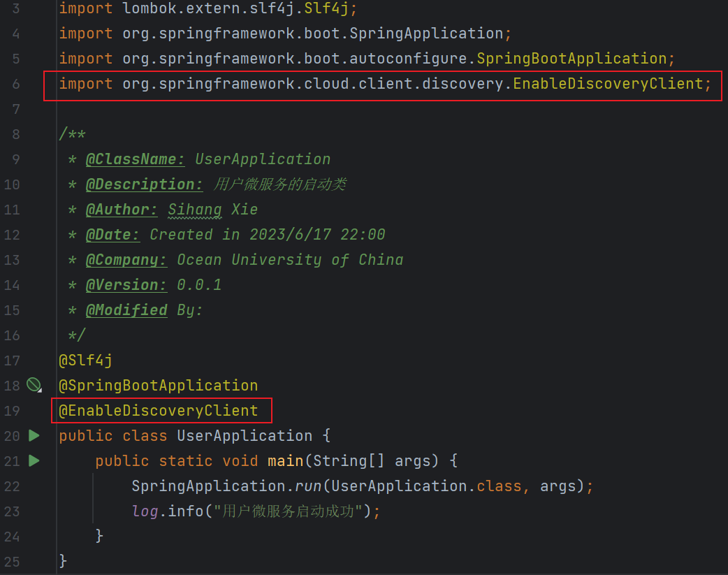Follow the @Description Javadoc link
Screen dimensions: 728x575
143,184
